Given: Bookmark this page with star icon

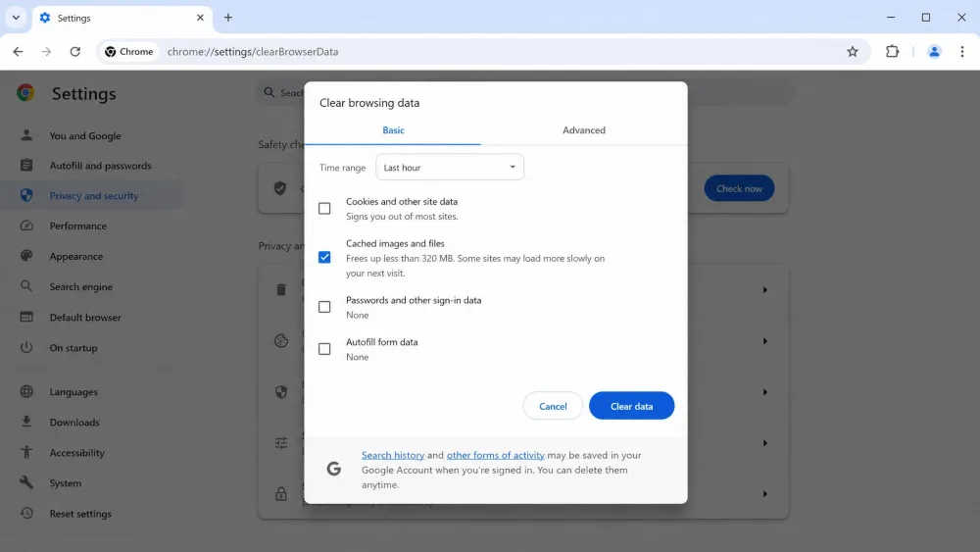Looking at the screenshot, I should click(853, 52).
